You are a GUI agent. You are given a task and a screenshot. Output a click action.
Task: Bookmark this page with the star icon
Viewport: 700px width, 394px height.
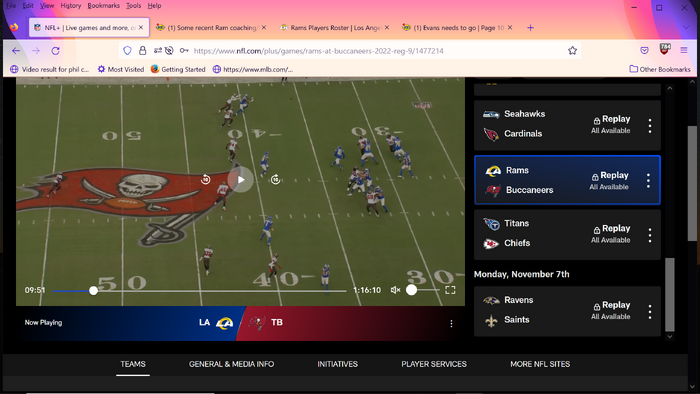[x=572, y=51]
